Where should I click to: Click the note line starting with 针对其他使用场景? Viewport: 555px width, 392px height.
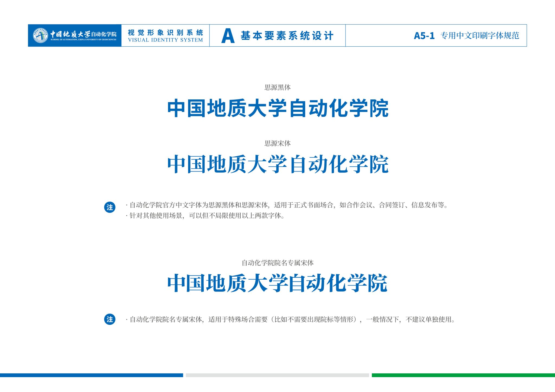point(205,216)
